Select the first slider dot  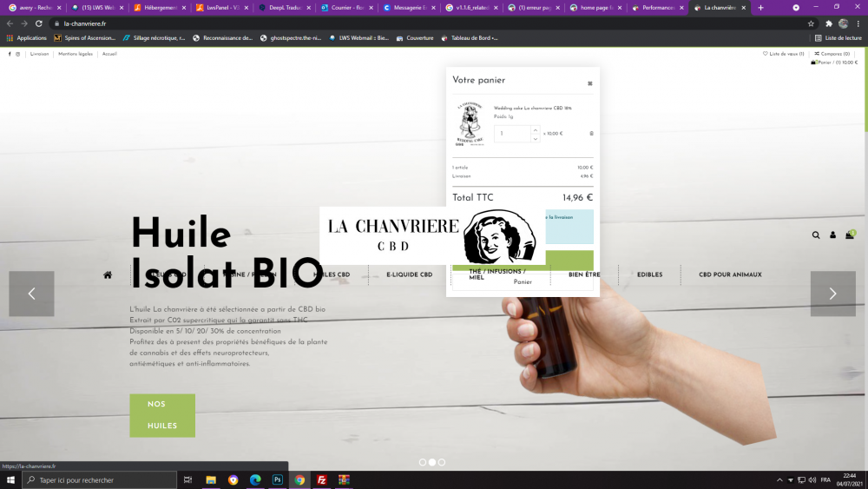(423, 462)
